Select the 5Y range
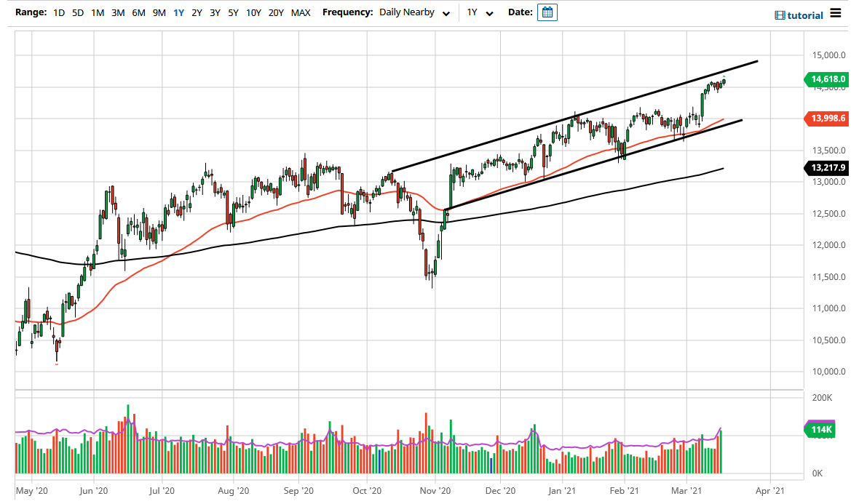This screenshot has height=504, width=851. click(233, 12)
